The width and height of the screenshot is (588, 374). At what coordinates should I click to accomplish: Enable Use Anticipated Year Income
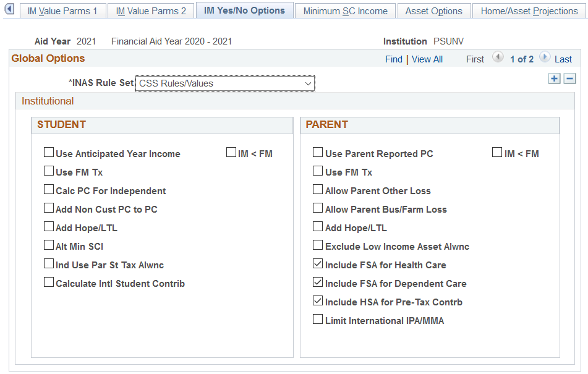click(49, 152)
